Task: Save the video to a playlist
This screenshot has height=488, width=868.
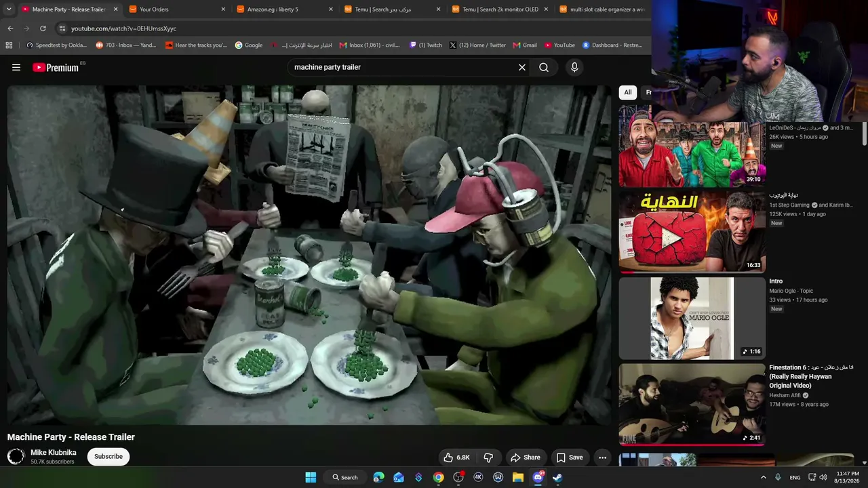Action: point(570,457)
